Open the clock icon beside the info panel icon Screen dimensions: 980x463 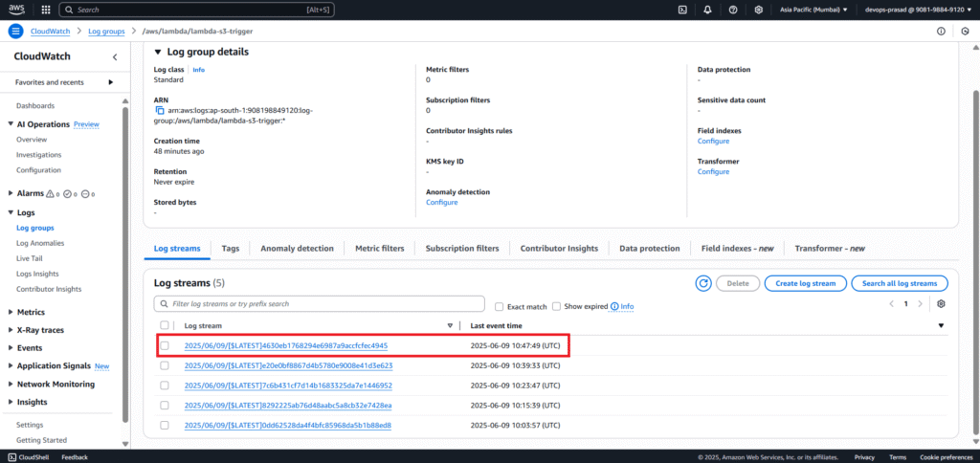(x=965, y=32)
